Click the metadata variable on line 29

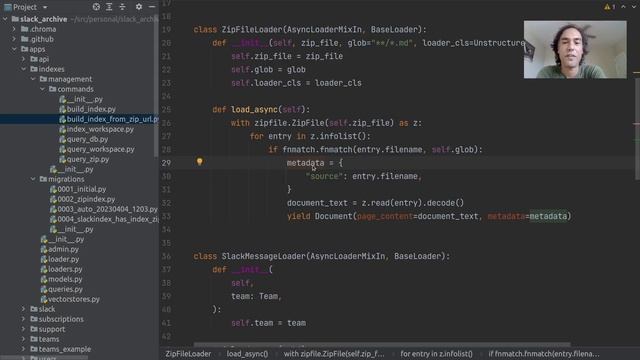[305, 163]
